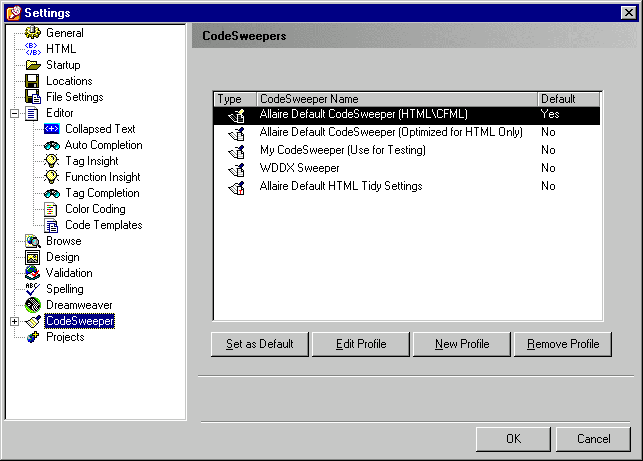The width and height of the screenshot is (643, 461).
Task: Click the Spelling ABC icon
Action: (32, 289)
